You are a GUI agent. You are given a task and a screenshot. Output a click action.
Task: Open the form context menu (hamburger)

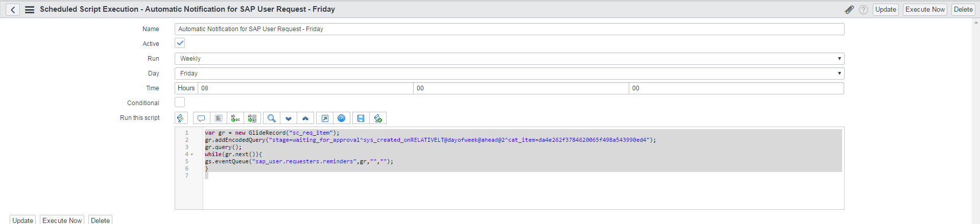(30, 10)
